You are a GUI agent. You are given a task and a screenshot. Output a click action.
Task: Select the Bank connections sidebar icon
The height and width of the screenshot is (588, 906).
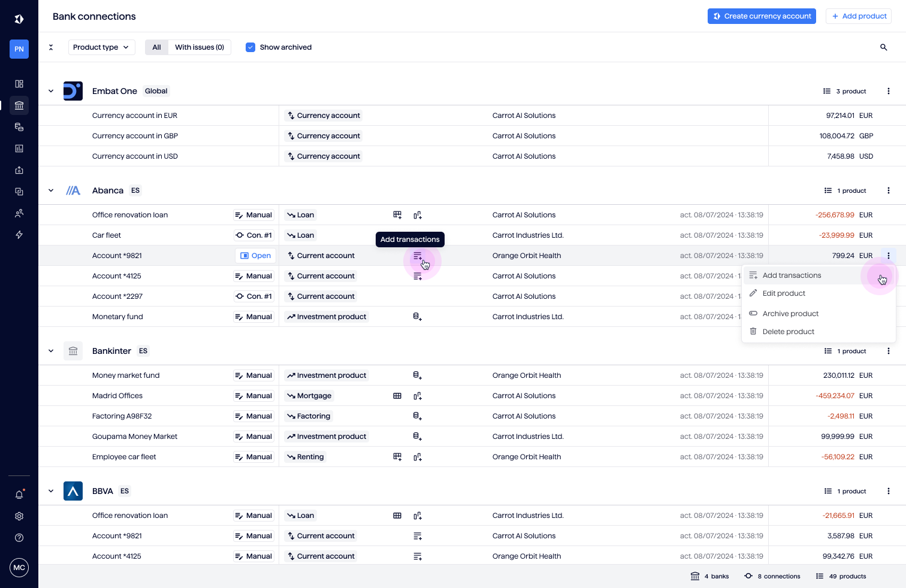pos(19,105)
